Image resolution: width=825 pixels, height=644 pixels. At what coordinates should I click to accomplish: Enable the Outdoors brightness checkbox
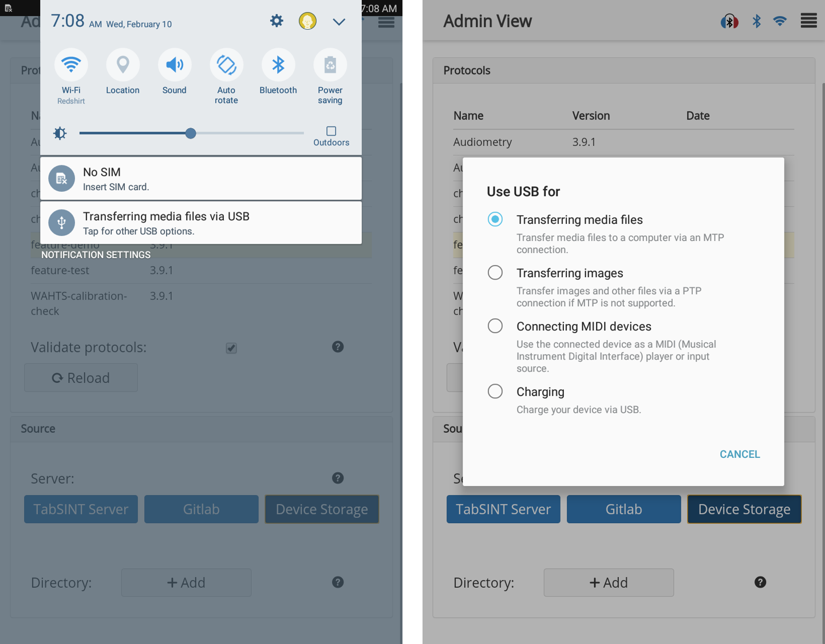331,131
